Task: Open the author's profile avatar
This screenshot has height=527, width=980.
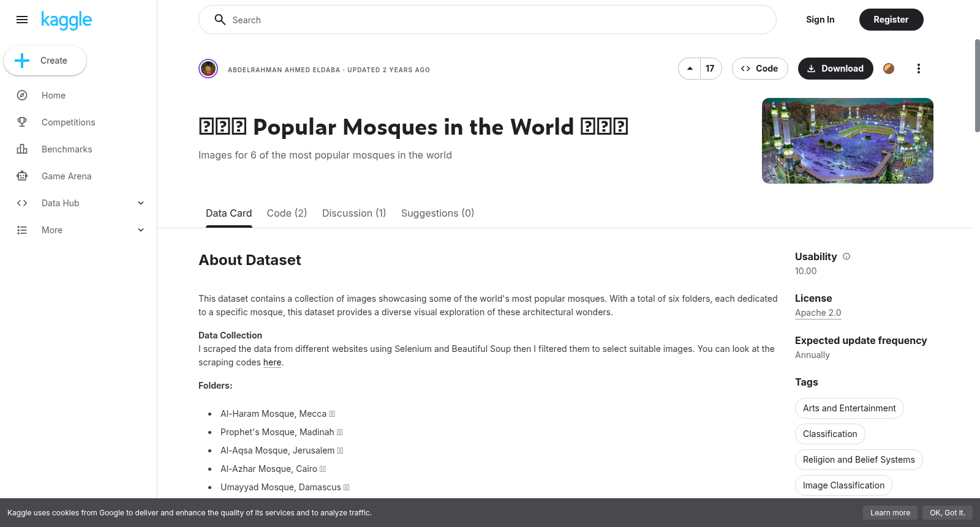Action: tap(208, 69)
